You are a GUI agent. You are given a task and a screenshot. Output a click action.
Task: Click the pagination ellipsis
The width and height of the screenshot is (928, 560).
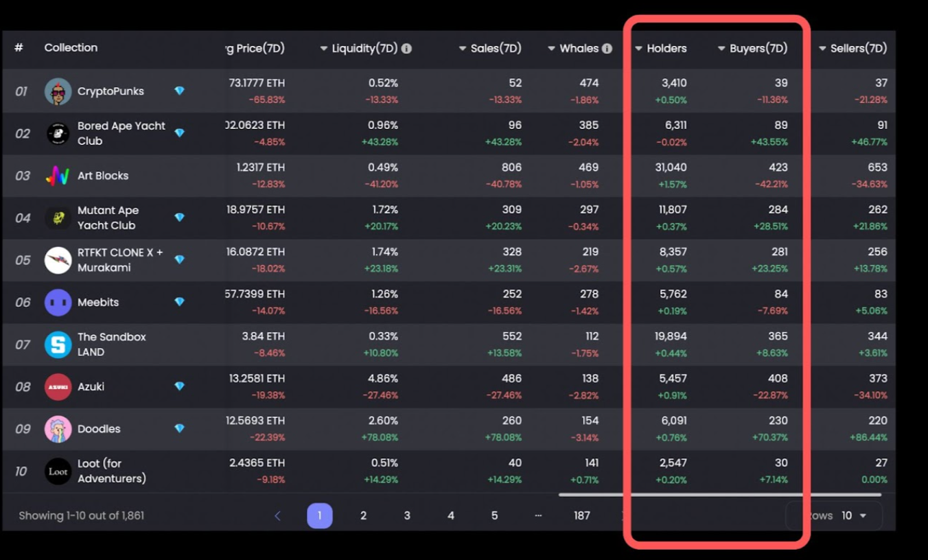click(538, 515)
